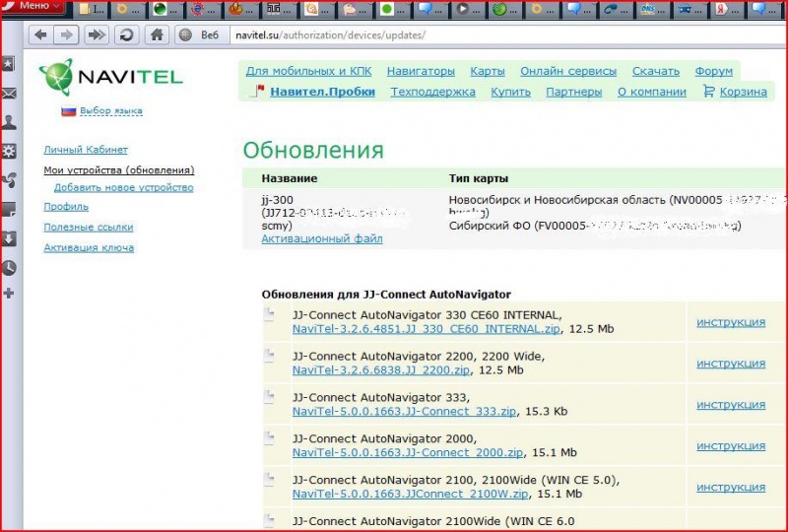Click the Fast Forward navigation button
This screenshot has width=788, height=532.
point(97,35)
